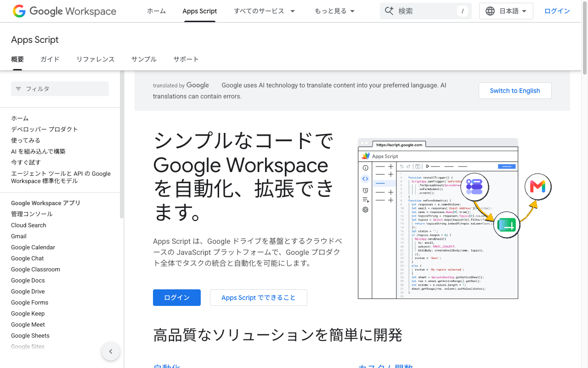The height and width of the screenshot is (368, 588).
Task: Click the blue ログイン button
Action: 177,298
